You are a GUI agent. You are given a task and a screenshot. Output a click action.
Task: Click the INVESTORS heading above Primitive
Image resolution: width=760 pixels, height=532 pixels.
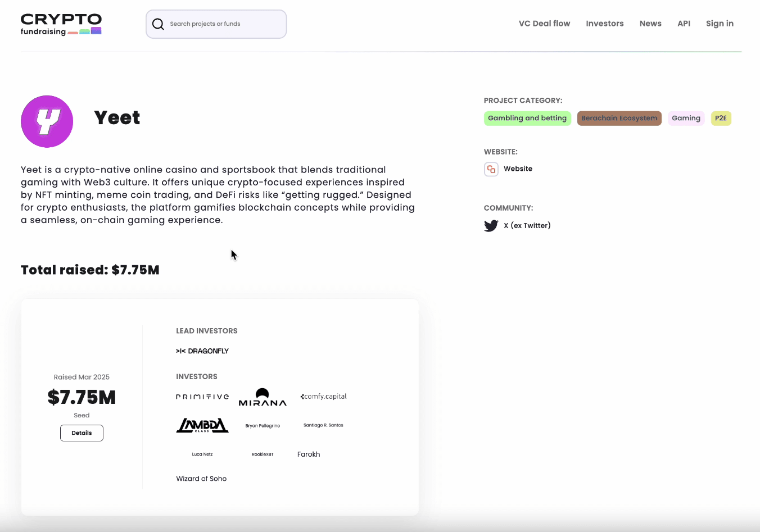197,377
